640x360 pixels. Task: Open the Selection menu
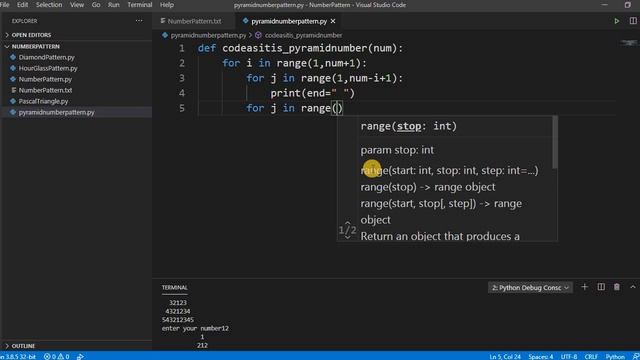(49, 5)
